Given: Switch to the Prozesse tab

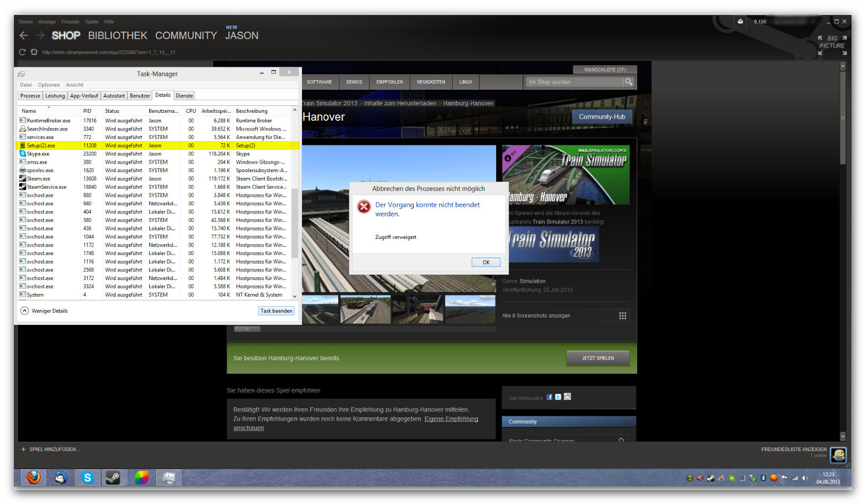Looking at the screenshot, I should tap(30, 96).
